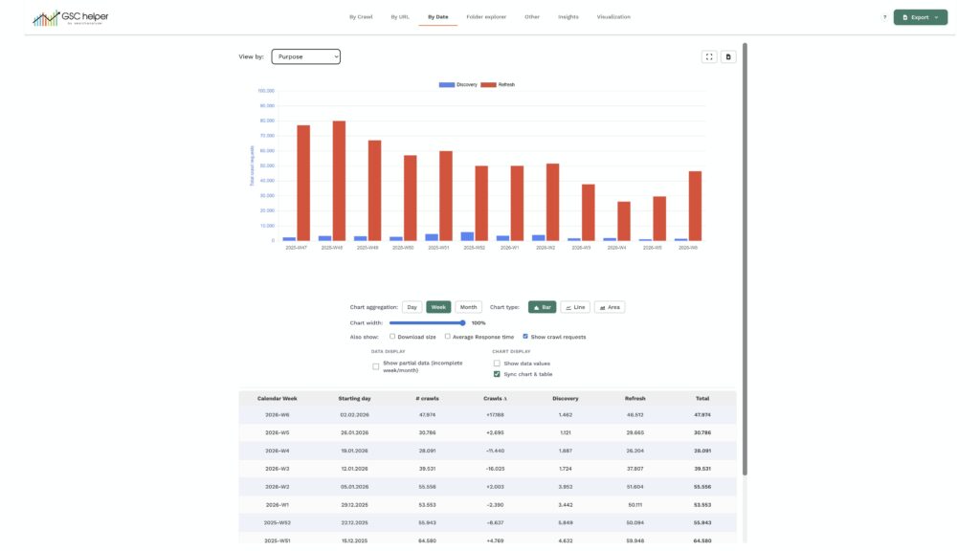Click the Chart width slider
The height and width of the screenshot is (551, 980).
(x=427, y=322)
